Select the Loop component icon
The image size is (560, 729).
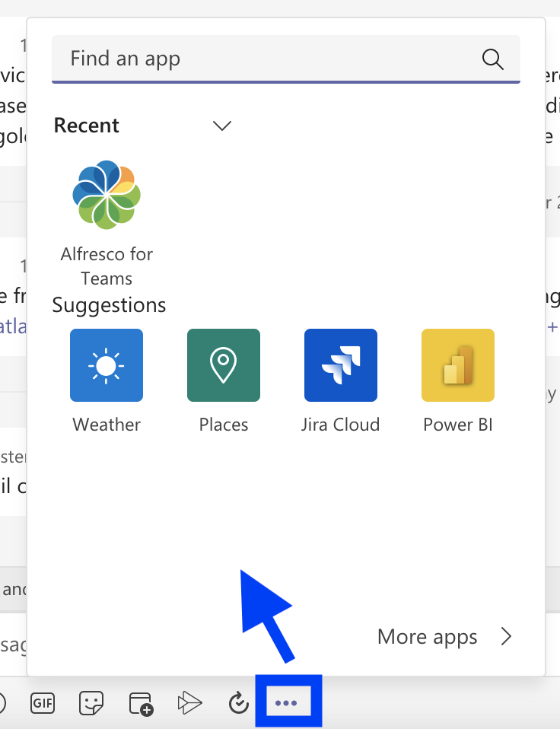[140, 703]
